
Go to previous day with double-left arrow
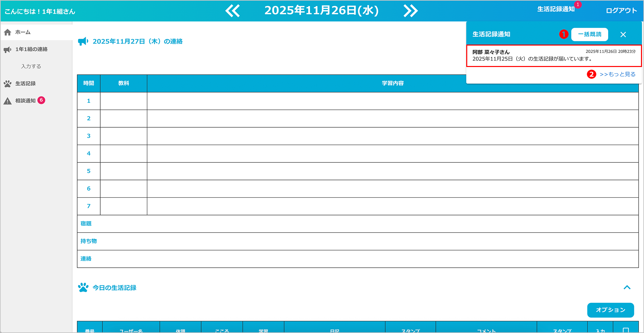click(232, 11)
